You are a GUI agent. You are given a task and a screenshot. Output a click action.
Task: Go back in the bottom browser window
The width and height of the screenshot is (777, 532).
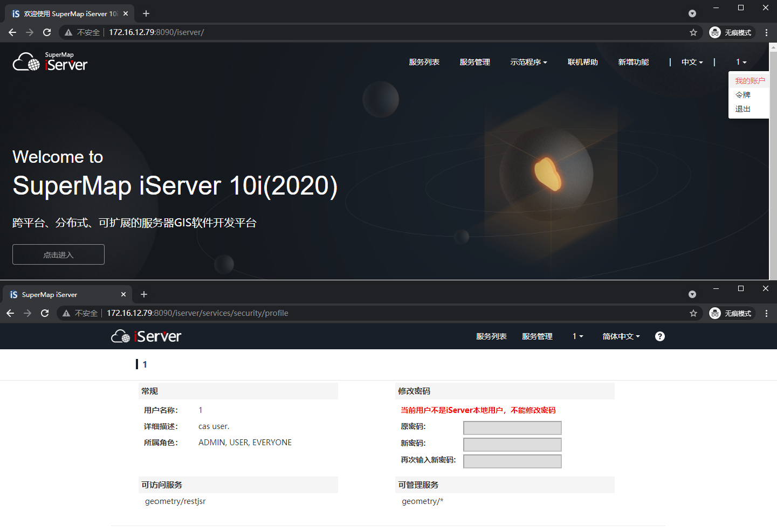[10, 313]
